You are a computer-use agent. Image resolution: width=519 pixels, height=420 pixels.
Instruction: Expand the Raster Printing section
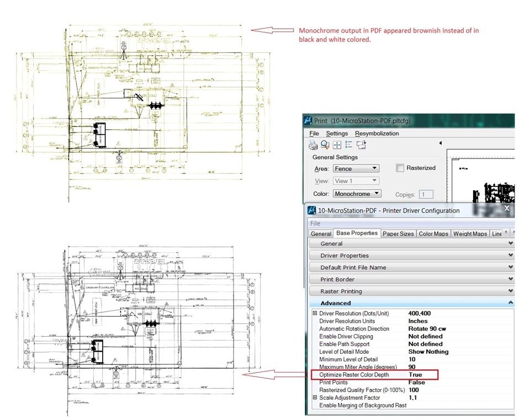pyautogui.click(x=411, y=291)
